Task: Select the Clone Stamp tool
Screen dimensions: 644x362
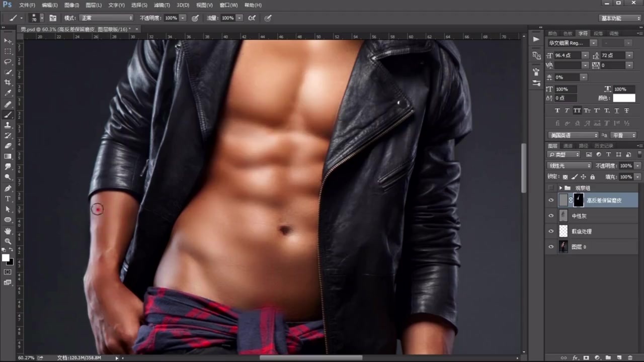Action: [x=8, y=125]
